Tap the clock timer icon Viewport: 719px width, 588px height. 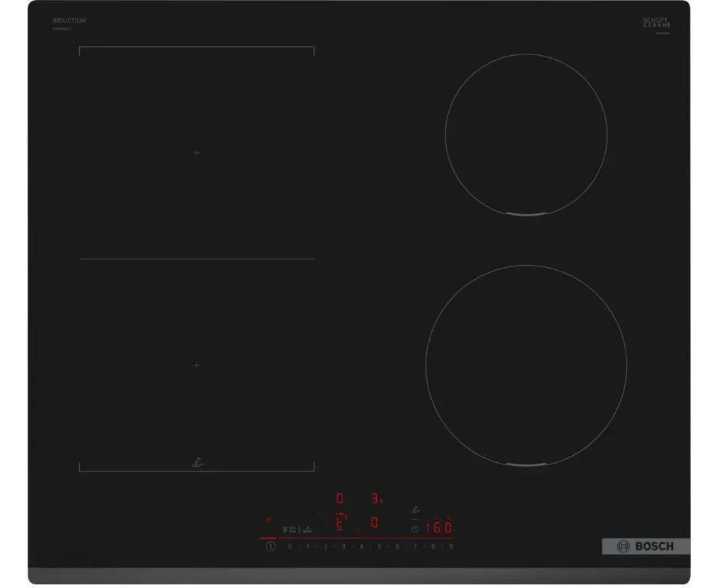point(415,529)
